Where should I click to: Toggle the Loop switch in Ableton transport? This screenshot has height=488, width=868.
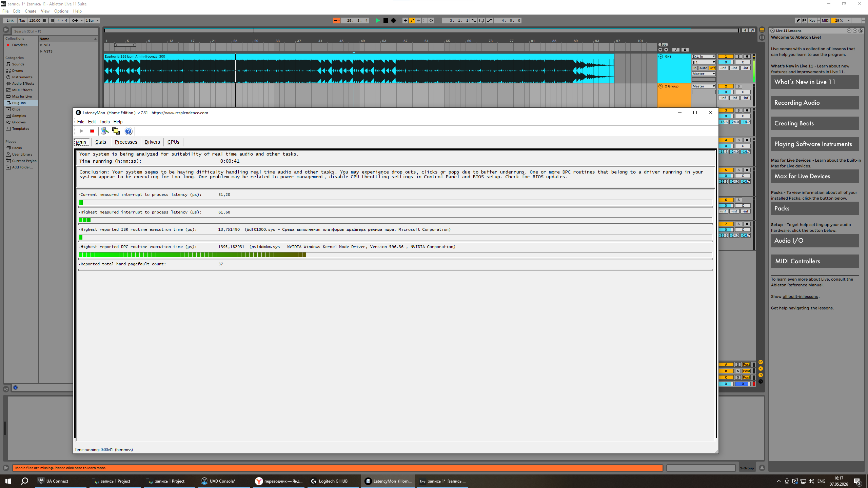coord(481,21)
